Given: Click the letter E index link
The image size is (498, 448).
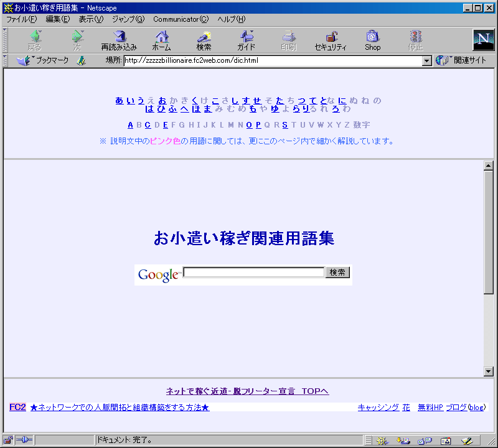Looking at the screenshot, I should tap(166, 125).
